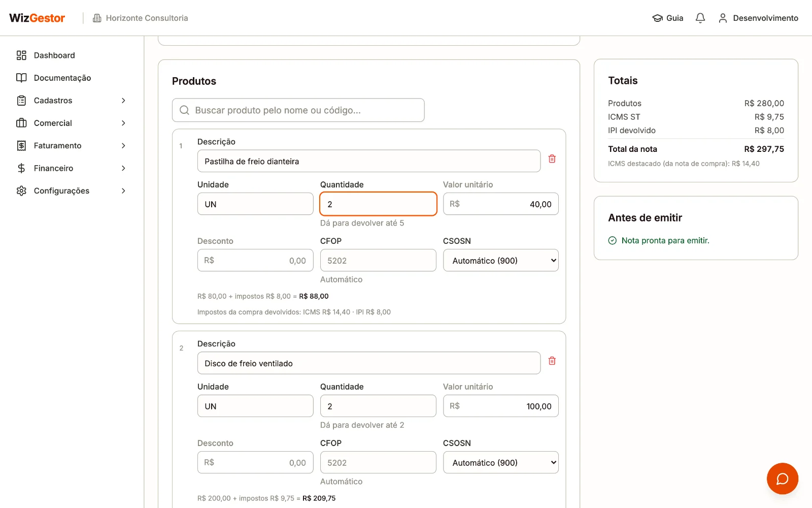The width and height of the screenshot is (812, 508).
Task: Click quantity field for Pastilha item
Action: tap(378, 204)
